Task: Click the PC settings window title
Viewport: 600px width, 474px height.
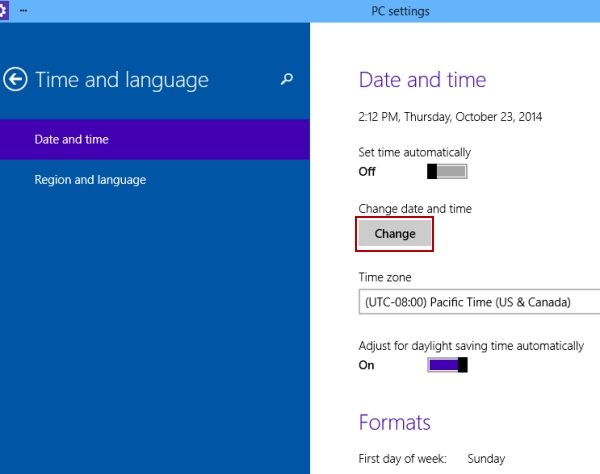Action: coord(400,11)
